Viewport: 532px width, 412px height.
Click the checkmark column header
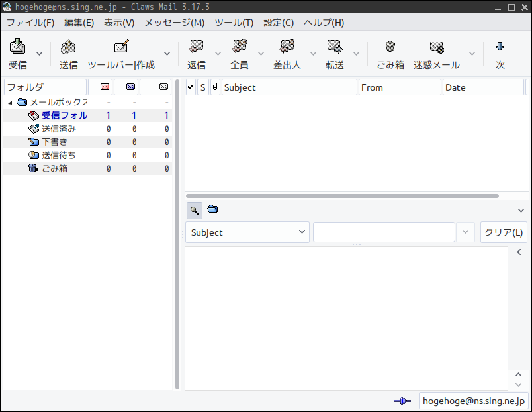click(191, 87)
